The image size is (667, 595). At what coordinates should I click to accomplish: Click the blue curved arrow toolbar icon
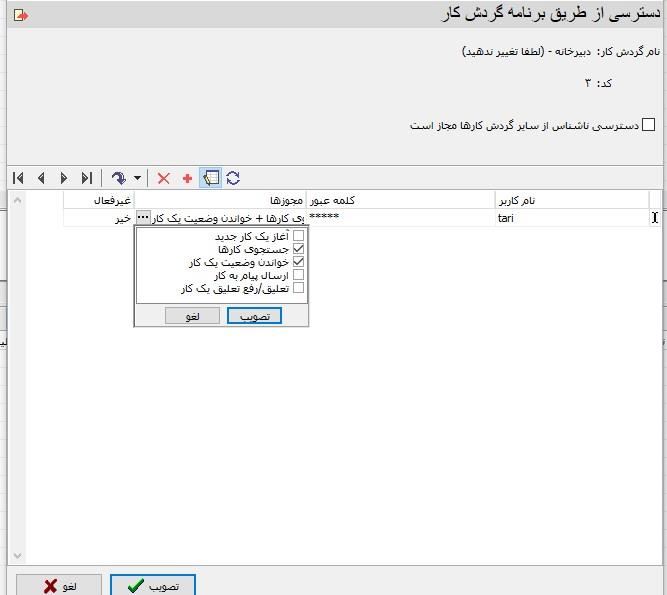pos(118,178)
